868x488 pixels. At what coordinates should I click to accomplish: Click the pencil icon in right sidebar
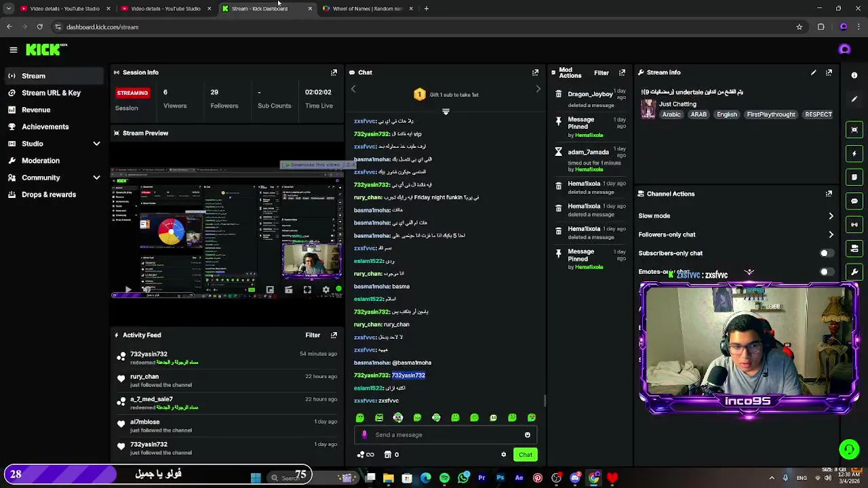click(x=854, y=99)
